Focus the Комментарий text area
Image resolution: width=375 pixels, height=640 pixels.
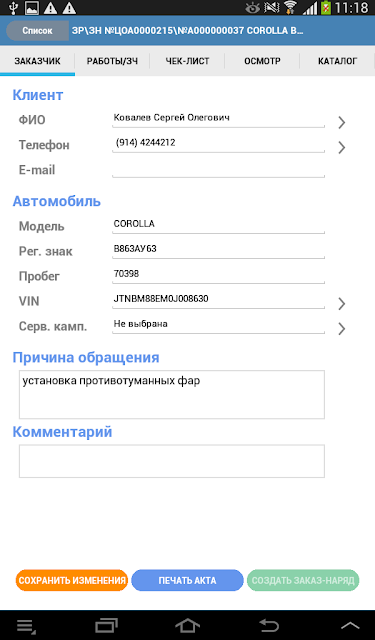point(172,461)
